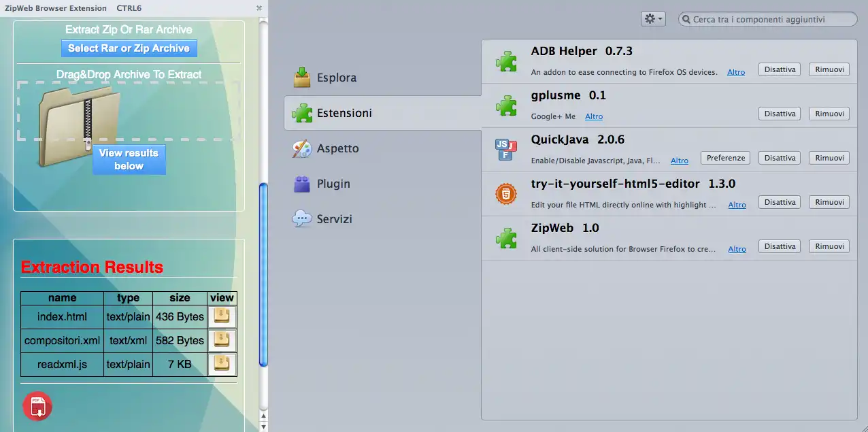The image size is (868, 432).
Task: Click the red PDF download icon
Action: [x=37, y=405]
